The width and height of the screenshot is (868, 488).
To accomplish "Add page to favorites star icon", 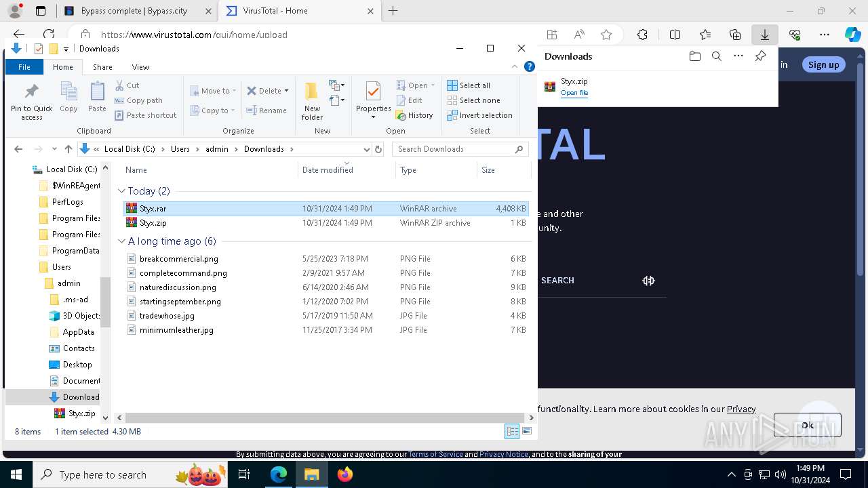I will [x=606, y=35].
